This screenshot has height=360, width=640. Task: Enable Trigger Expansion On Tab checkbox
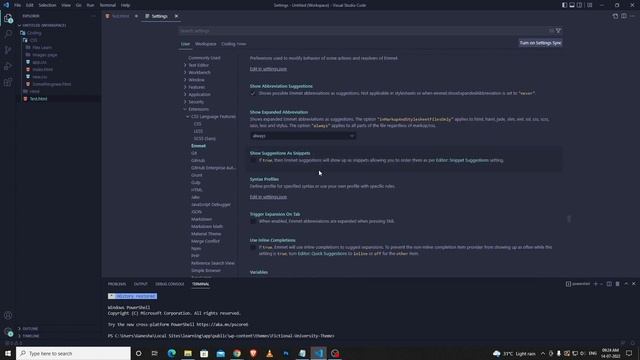253,221
